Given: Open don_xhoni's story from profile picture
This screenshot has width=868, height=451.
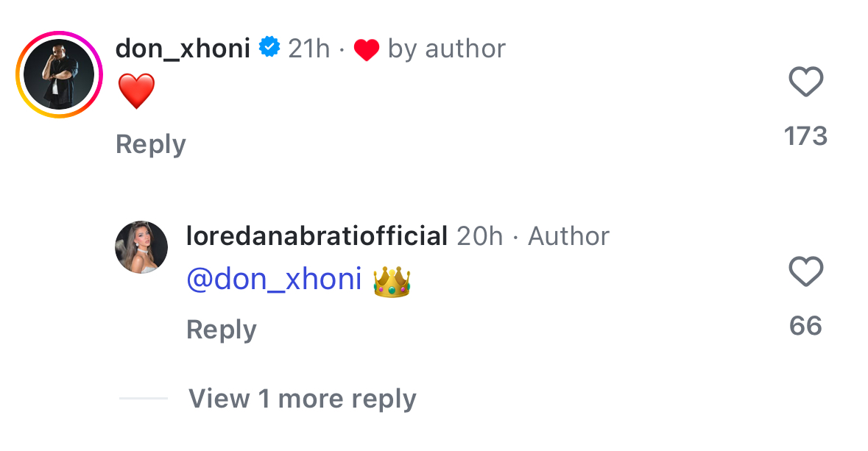Looking at the screenshot, I should click(x=59, y=74).
